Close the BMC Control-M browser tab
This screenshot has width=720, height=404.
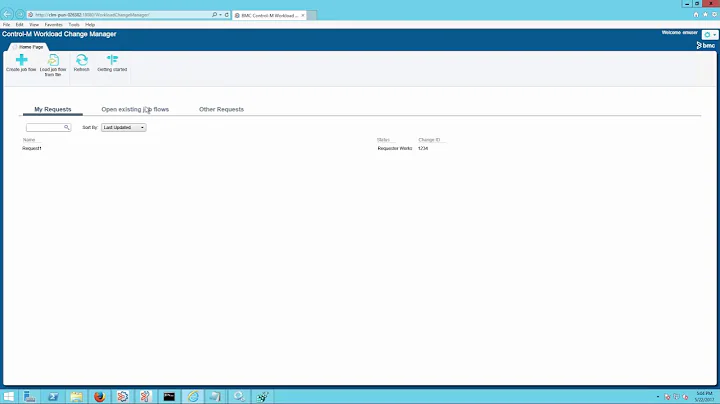point(303,15)
